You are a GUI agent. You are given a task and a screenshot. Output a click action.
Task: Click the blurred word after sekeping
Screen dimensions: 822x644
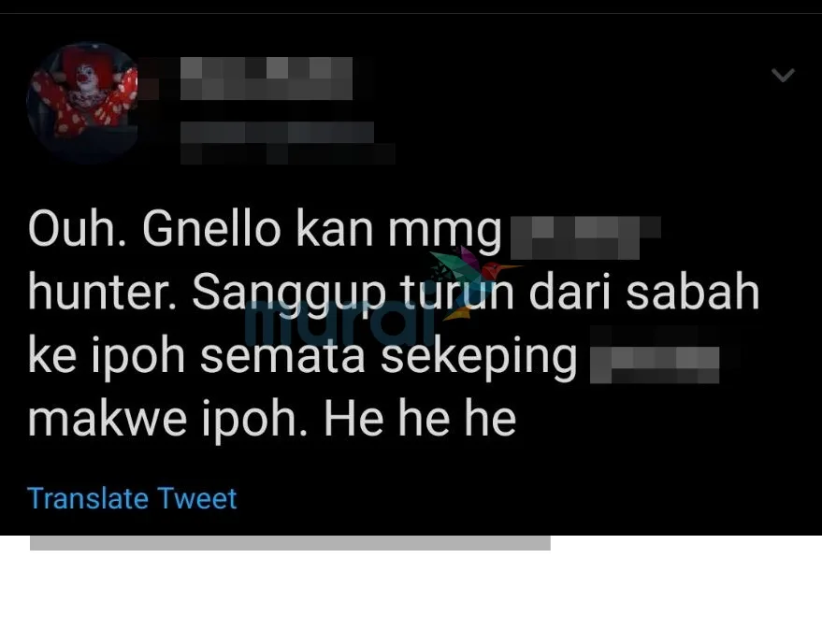click(x=655, y=364)
